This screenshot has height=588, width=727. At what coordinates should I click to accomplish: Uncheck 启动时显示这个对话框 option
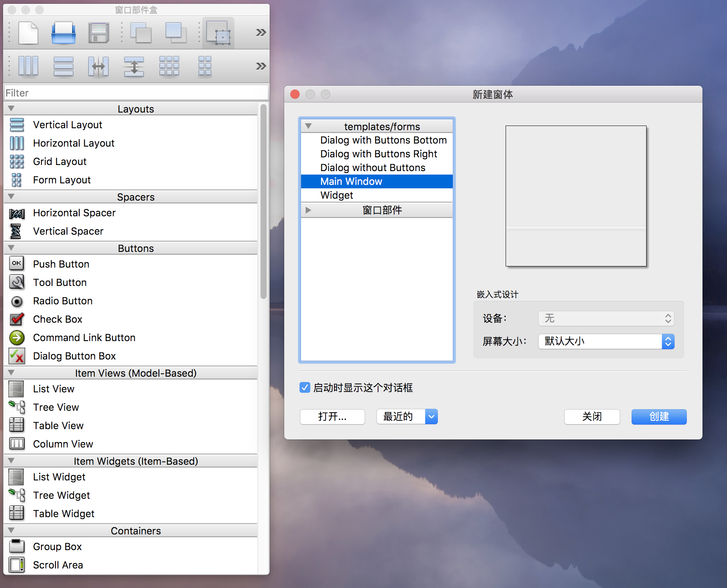pos(305,388)
